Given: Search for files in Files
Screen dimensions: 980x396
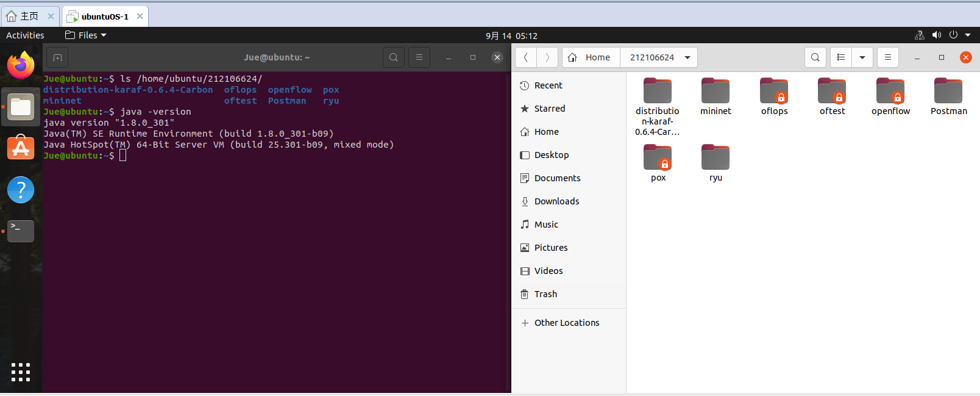Looking at the screenshot, I should point(815,57).
